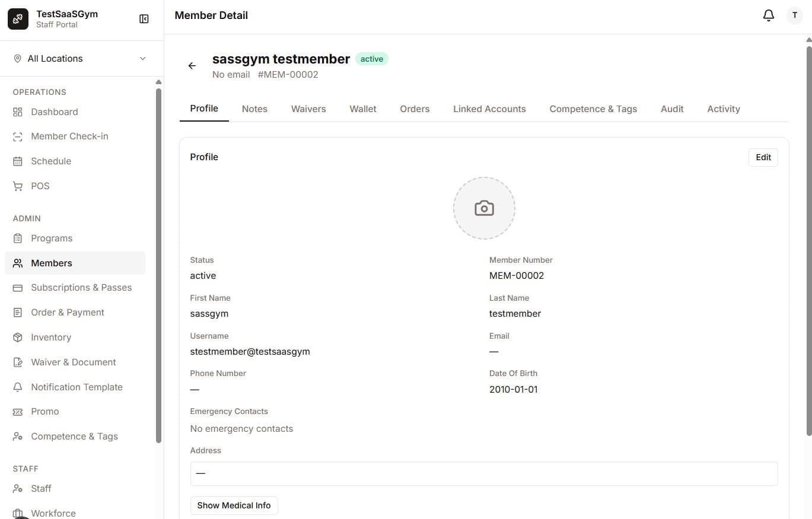Click the Promo ticket icon
The image size is (812, 519).
18,412
